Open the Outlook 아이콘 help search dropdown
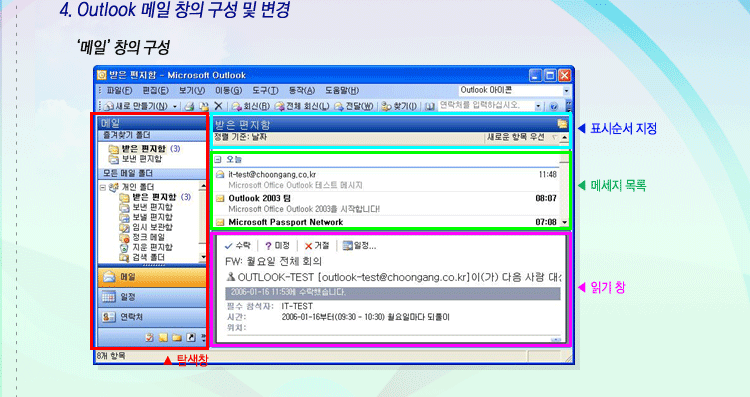This screenshot has height=397, width=750. pyautogui.click(x=566, y=90)
